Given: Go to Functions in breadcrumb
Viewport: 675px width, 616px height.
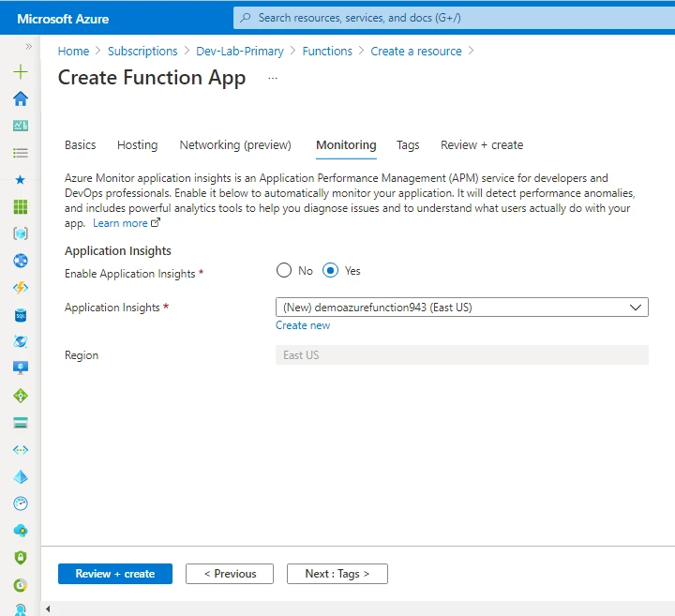Looking at the screenshot, I should [x=327, y=52].
